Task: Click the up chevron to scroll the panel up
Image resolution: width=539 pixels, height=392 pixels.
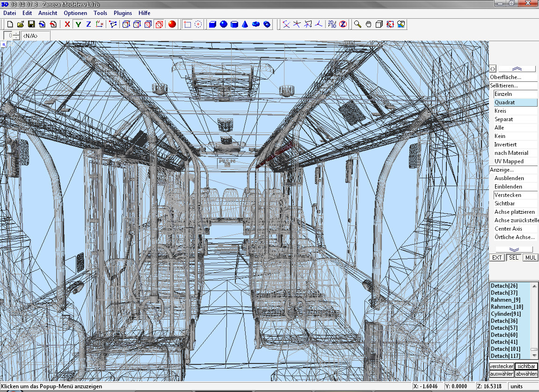Action: [x=517, y=69]
